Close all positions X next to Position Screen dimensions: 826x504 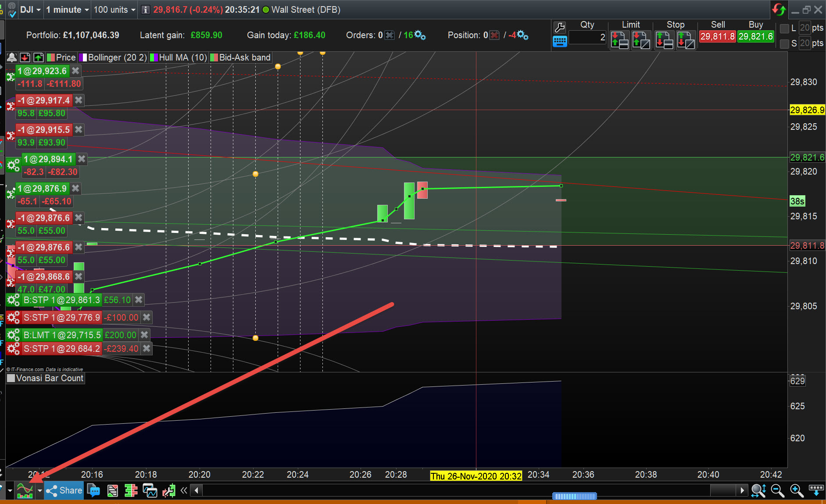click(x=494, y=35)
